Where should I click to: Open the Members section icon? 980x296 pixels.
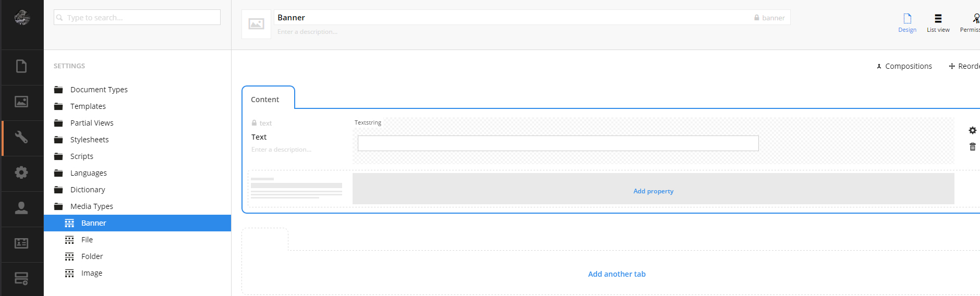tap(21, 243)
